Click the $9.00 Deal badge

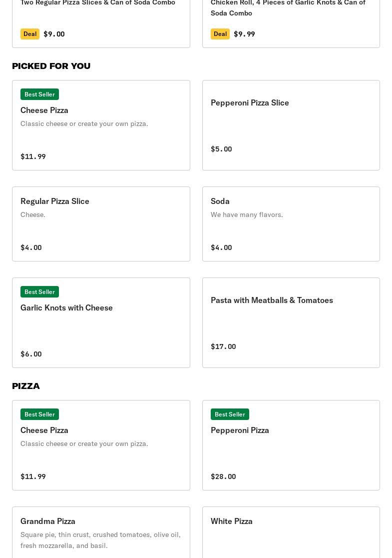pos(30,34)
